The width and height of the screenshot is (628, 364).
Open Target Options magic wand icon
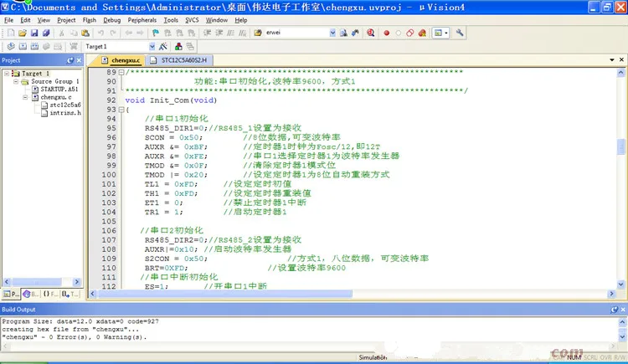coord(163,47)
